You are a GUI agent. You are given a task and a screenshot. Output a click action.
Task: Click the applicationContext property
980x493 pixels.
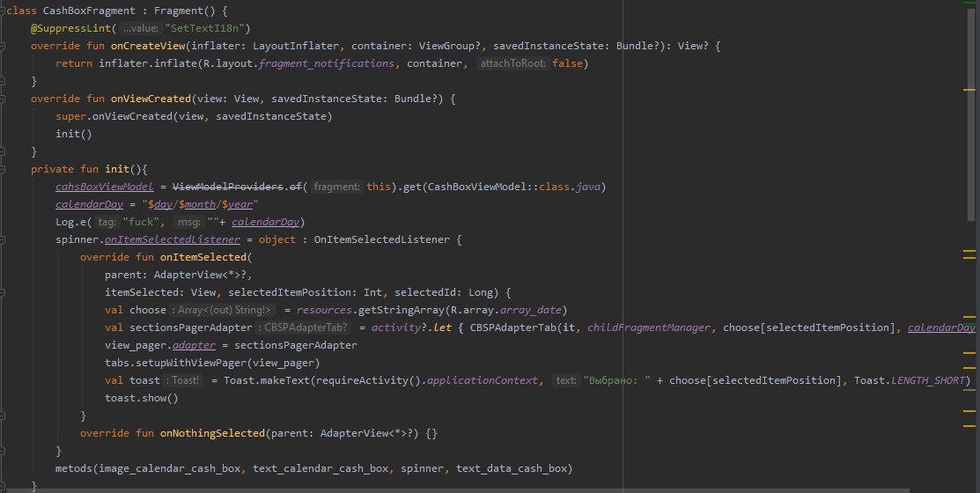coord(482,380)
